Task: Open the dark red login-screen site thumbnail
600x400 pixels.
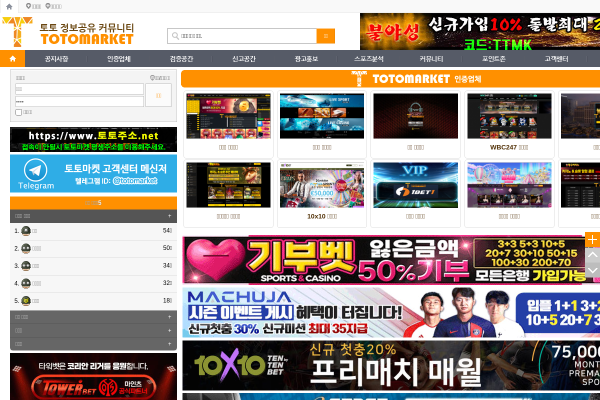Action: pos(416,116)
